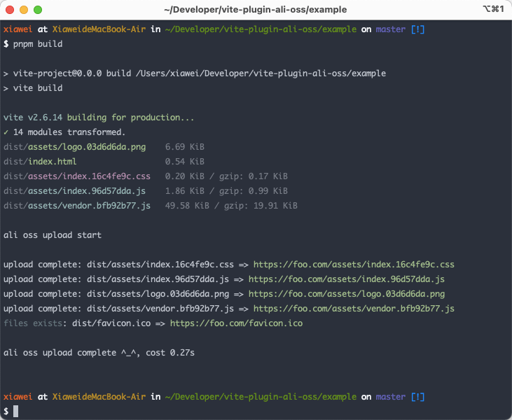Click the ⌥⌘1 shortcut indicator in title bar
This screenshot has height=420, width=512.
pyautogui.click(x=493, y=9)
